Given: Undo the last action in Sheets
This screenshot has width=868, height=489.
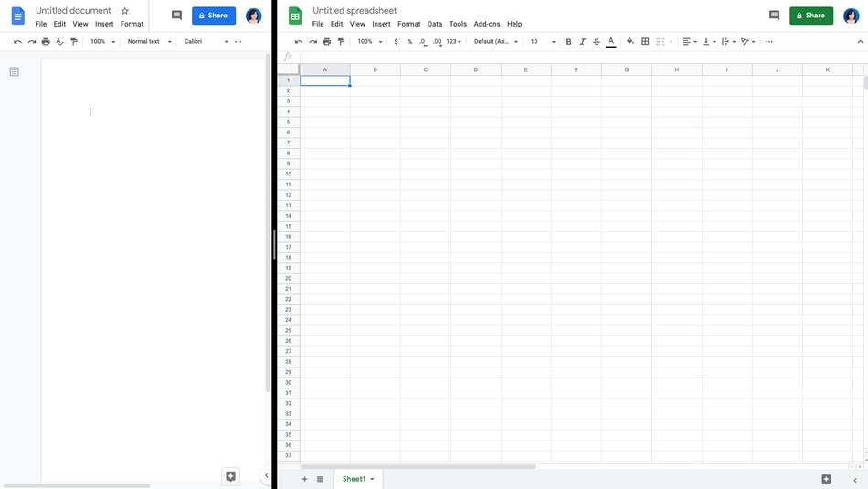Looking at the screenshot, I should (299, 41).
